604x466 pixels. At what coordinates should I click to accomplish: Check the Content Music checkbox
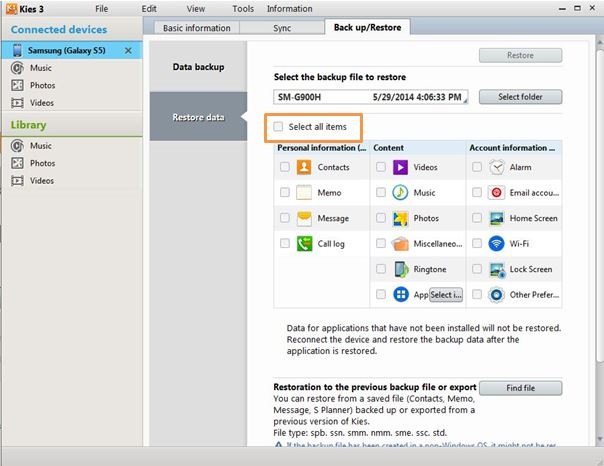click(x=381, y=192)
